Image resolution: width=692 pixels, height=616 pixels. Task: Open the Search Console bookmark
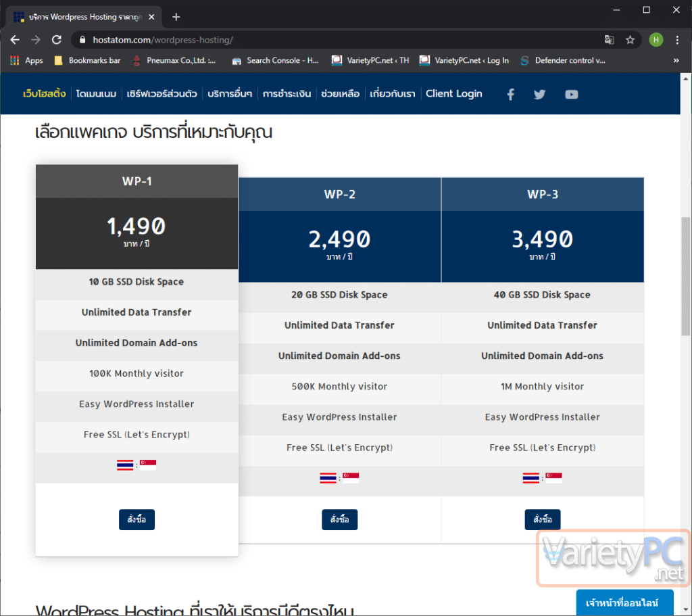(276, 60)
